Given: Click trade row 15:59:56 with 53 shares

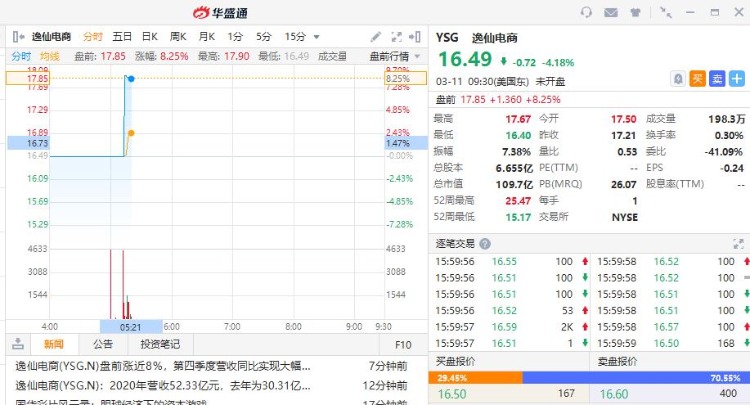Looking at the screenshot, I should (x=509, y=311).
